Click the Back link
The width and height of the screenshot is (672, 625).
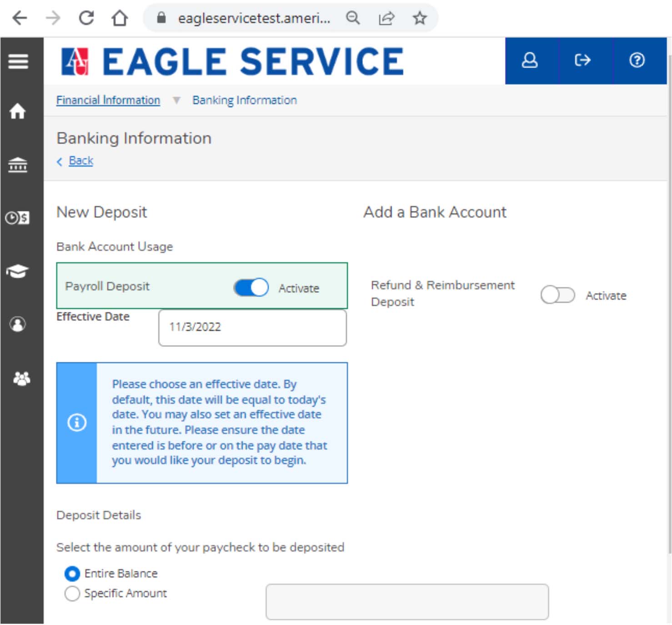click(x=81, y=160)
